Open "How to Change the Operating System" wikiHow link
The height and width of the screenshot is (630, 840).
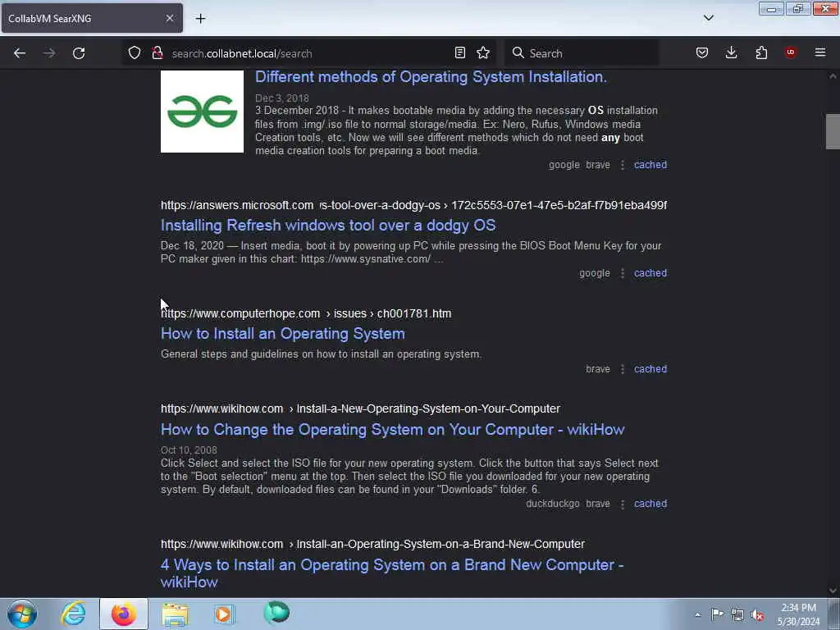[393, 430]
